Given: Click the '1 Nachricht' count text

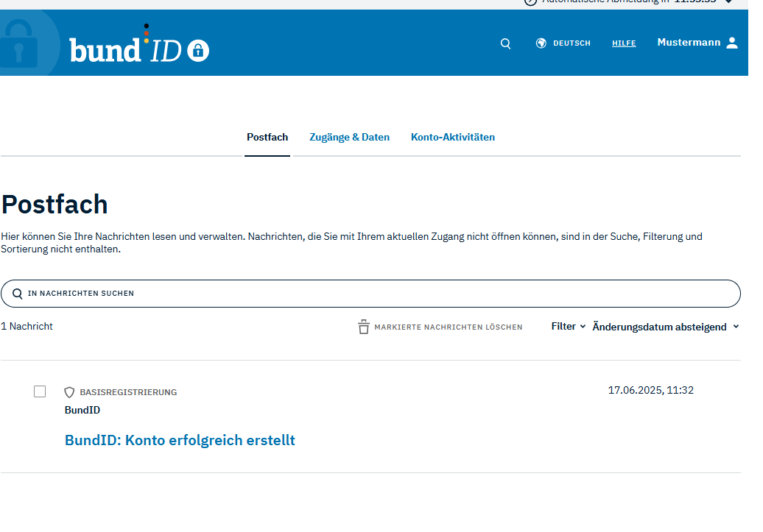Looking at the screenshot, I should point(27,326).
